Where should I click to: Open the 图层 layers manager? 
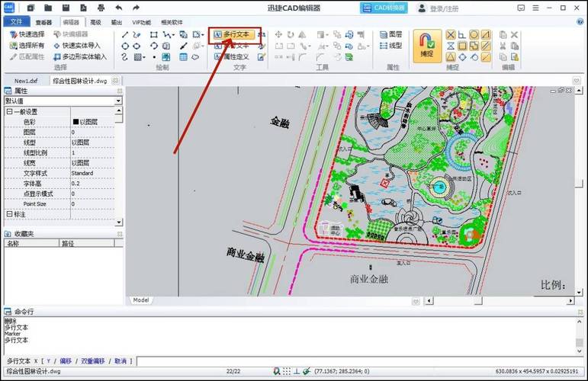click(390, 34)
